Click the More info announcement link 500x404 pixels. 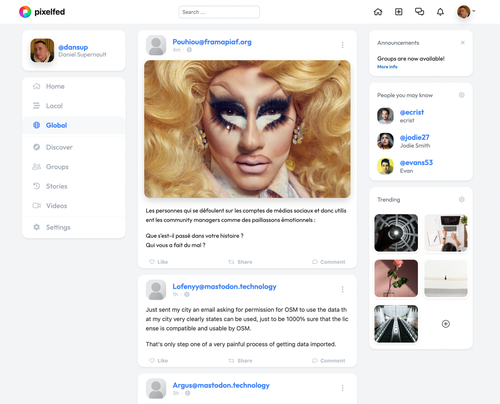point(387,67)
